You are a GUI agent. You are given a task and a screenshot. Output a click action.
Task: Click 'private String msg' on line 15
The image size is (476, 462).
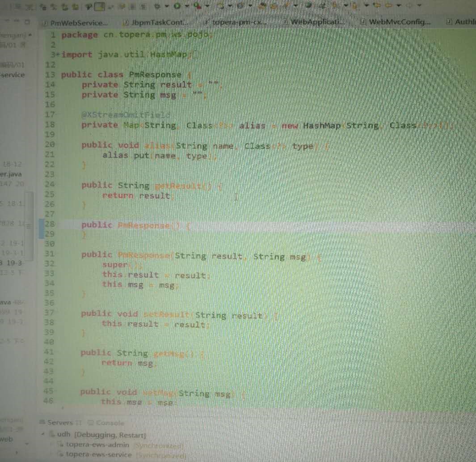[x=129, y=95]
